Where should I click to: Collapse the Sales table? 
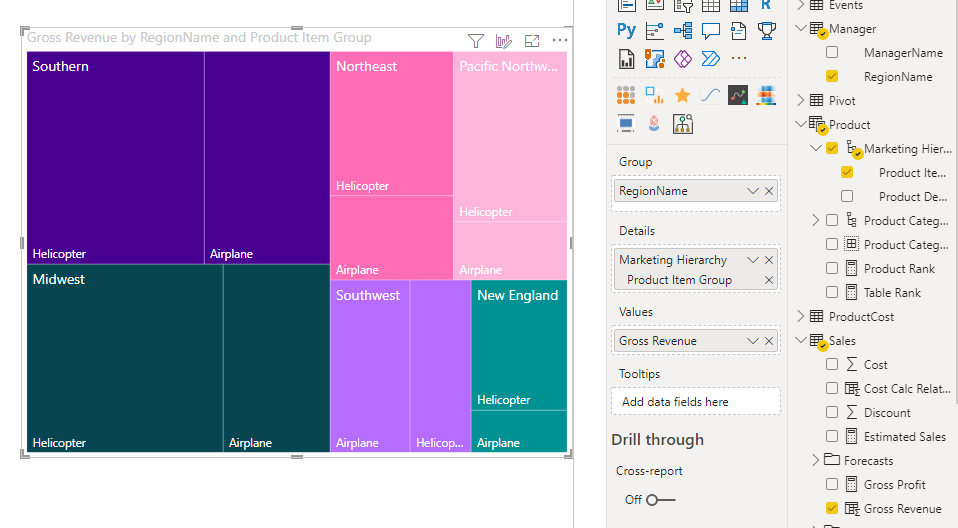tap(801, 341)
